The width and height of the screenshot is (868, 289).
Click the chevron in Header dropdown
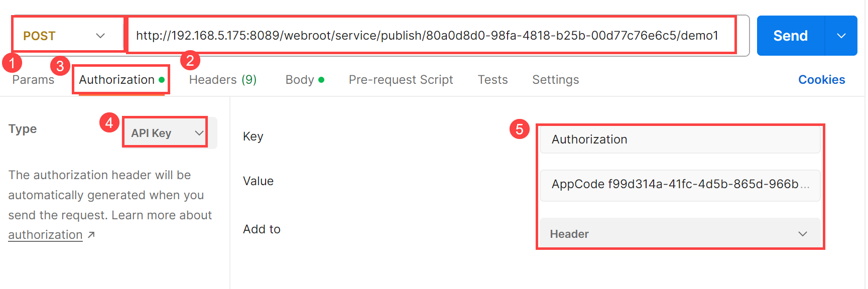803,234
